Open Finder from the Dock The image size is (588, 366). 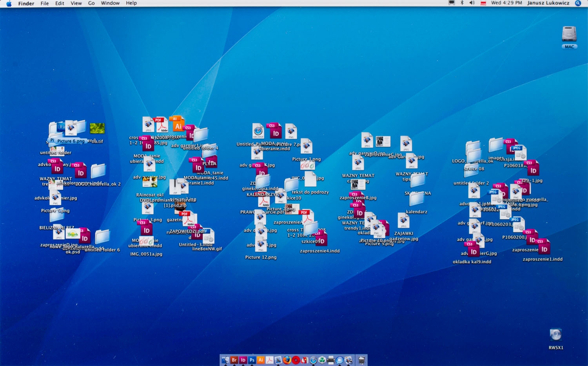225,360
